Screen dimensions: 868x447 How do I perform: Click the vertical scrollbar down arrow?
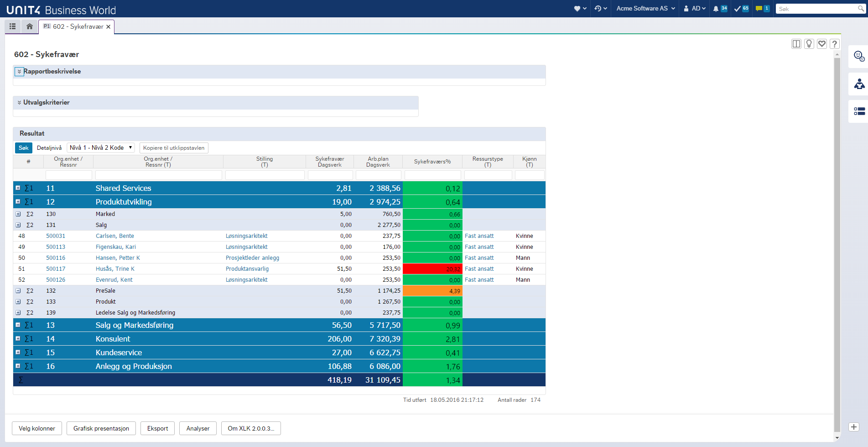837,437
